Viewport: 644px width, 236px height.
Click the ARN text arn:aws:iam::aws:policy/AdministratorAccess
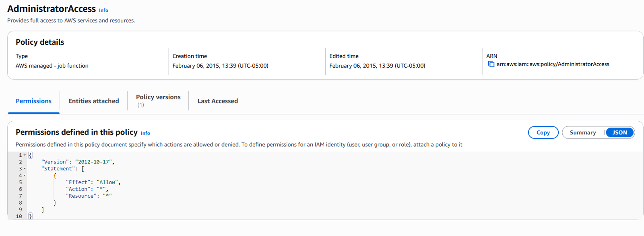553,64
